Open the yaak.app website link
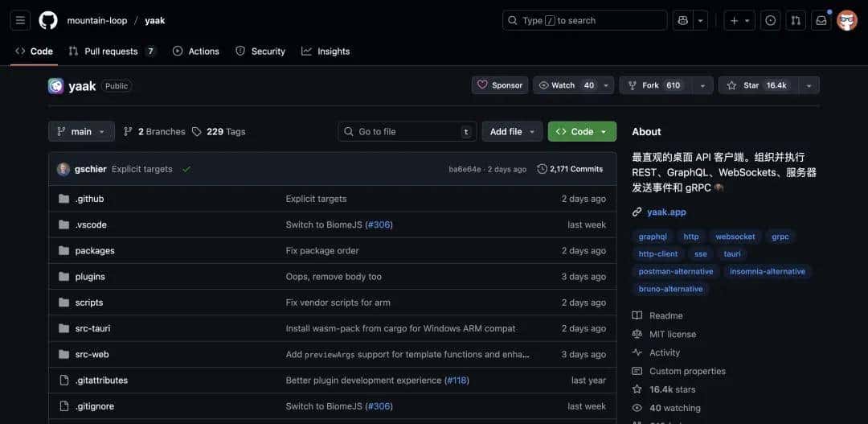Image resolution: width=868 pixels, height=424 pixels. click(666, 212)
